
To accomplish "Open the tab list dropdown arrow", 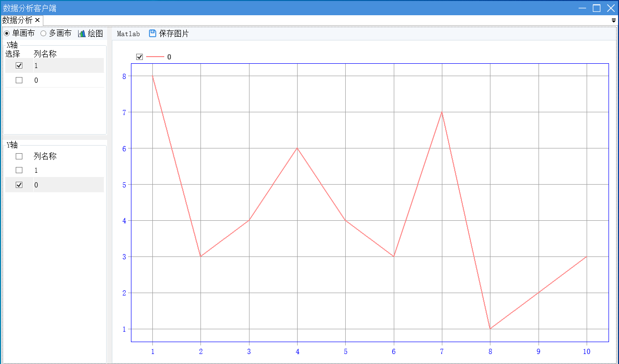I will pyautogui.click(x=614, y=20).
